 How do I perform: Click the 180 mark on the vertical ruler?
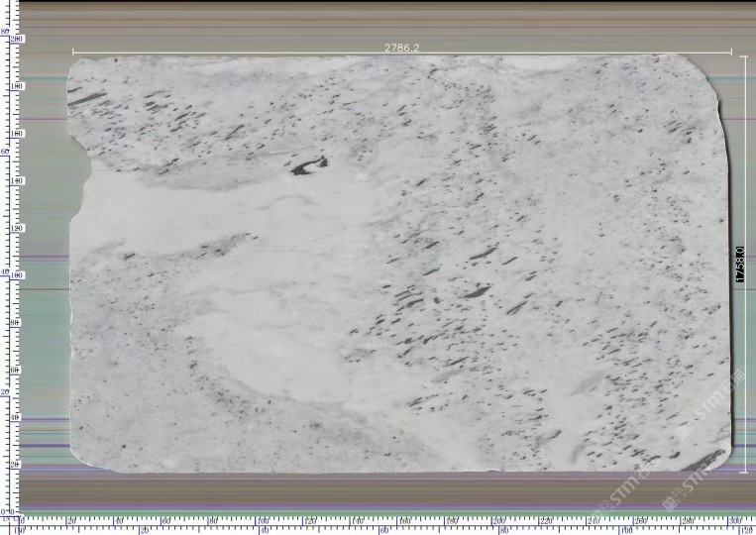point(16,86)
